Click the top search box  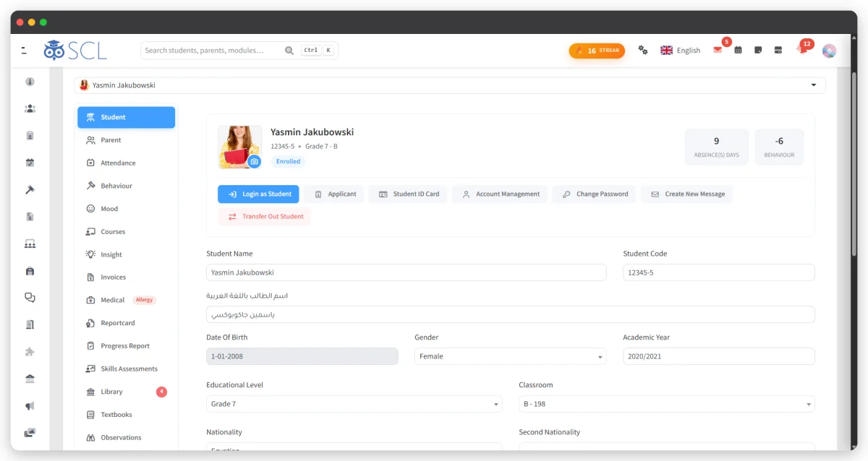(239, 51)
